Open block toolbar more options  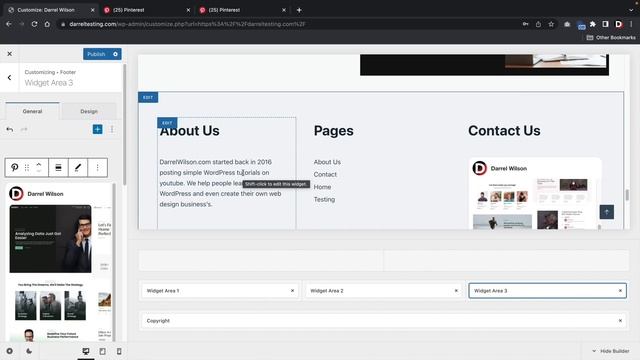click(x=98, y=167)
